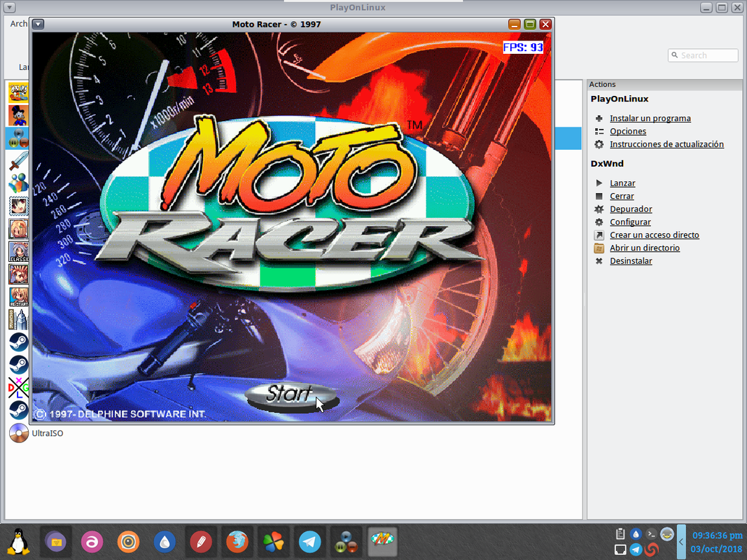Select the Scrooge McDuck game icon
Viewport: 747px width, 560px height.
pyautogui.click(x=18, y=115)
